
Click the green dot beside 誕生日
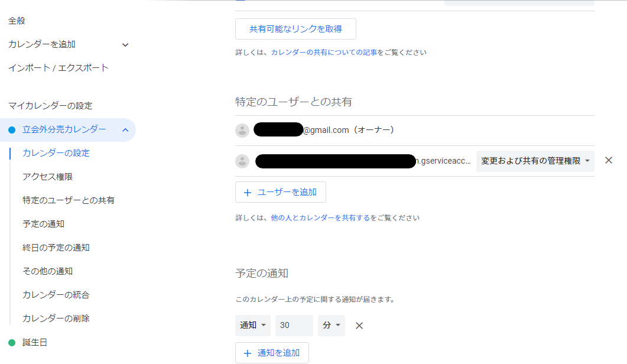point(12,343)
